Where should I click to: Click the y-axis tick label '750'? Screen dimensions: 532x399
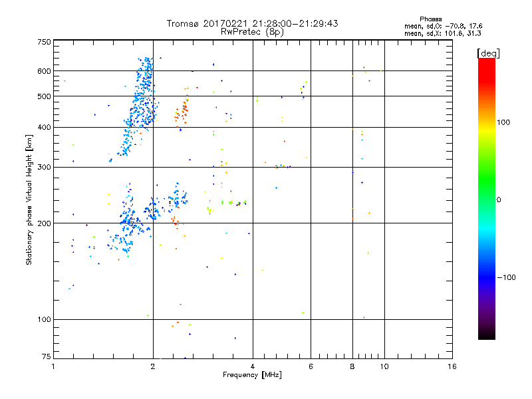point(44,42)
